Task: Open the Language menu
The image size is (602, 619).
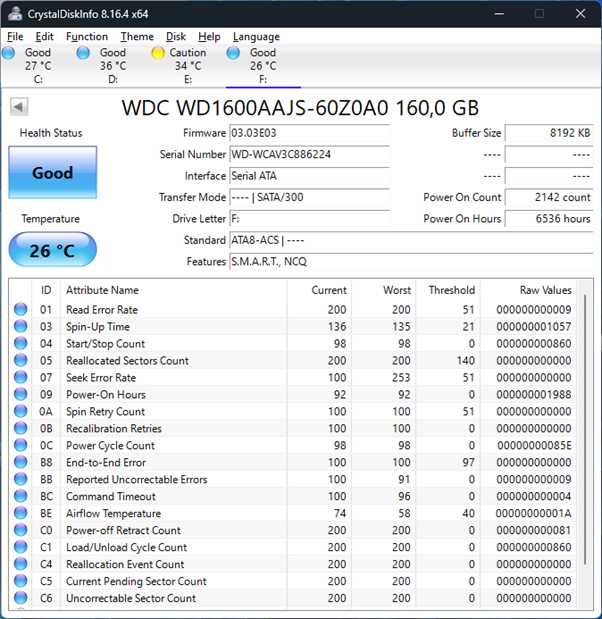Action: pos(256,37)
